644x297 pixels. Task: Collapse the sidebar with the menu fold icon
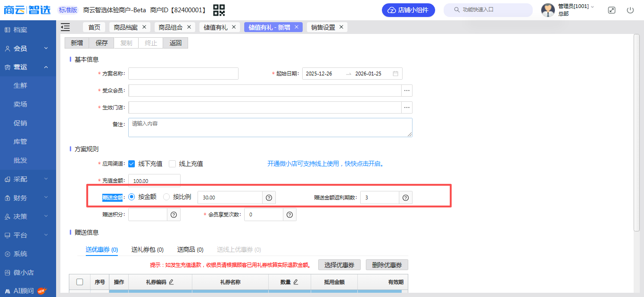66,27
